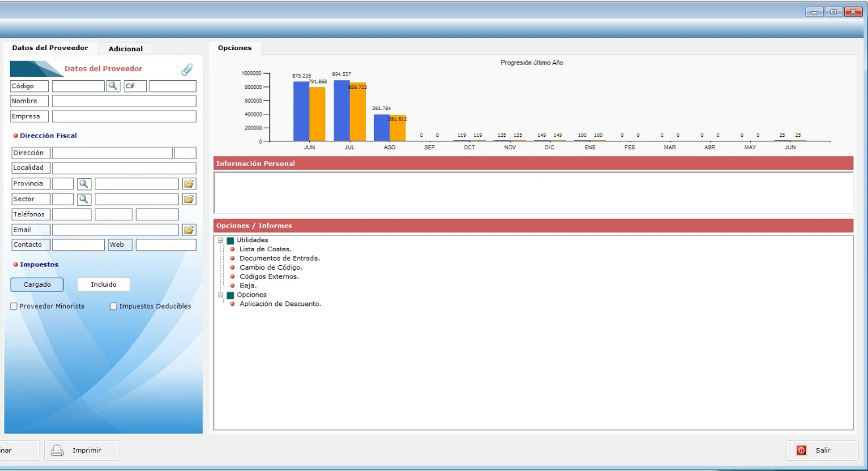Collapse the Utilidades tree node
Screen dimensions: 868x471
point(221,240)
